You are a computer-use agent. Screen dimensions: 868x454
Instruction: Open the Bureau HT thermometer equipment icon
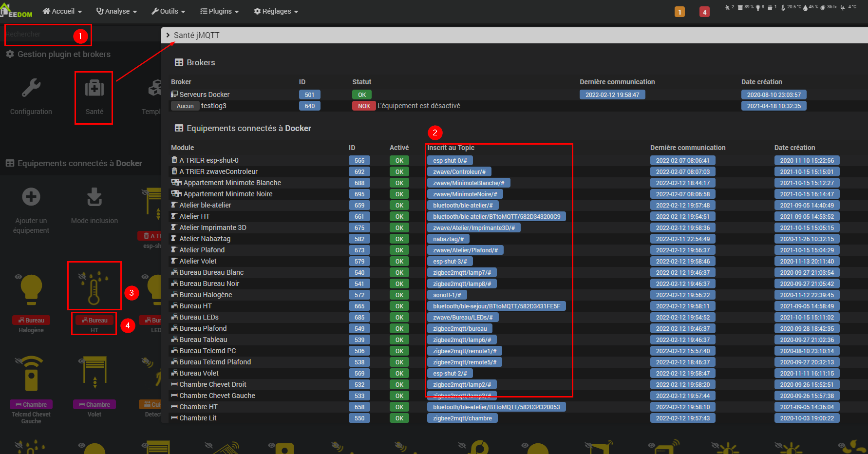click(94, 287)
